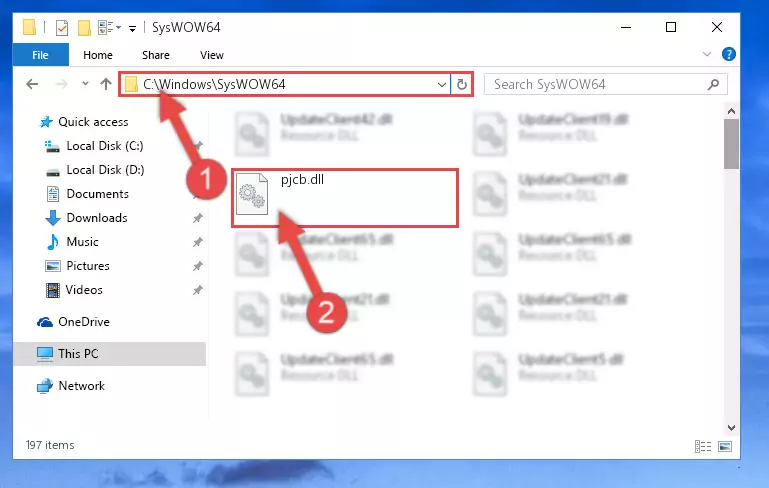This screenshot has width=769, height=488.
Task: Click the vertical scrollbar thumb
Action: tap(731, 144)
